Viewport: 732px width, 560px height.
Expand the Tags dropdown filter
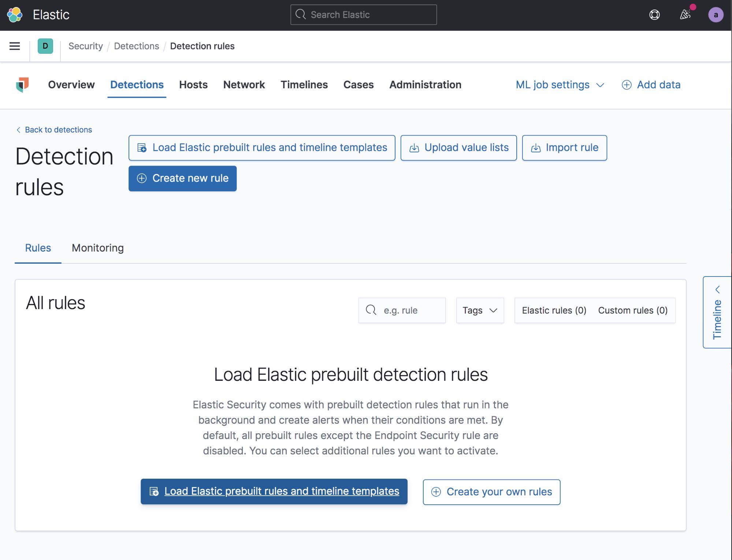(480, 310)
